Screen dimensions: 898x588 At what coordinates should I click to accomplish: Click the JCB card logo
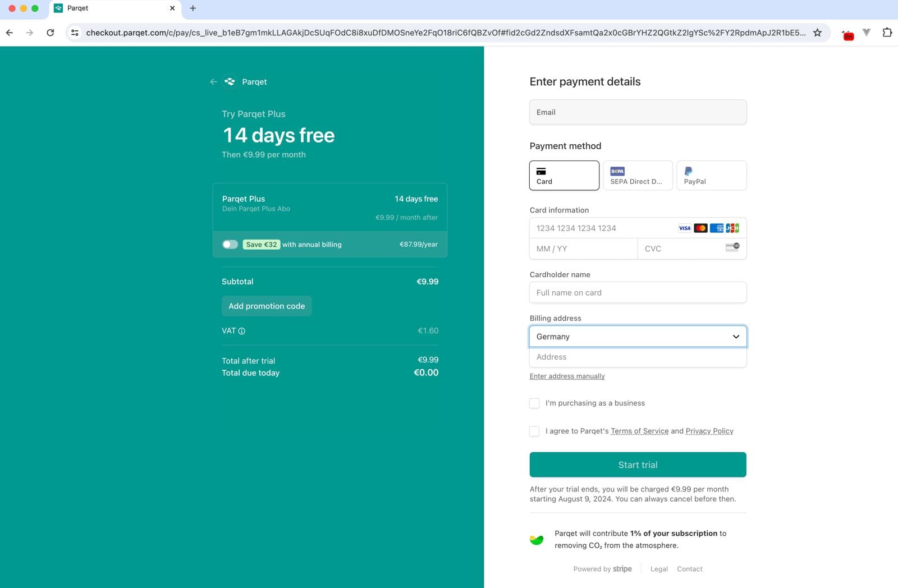pyautogui.click(x=732, y=228)
